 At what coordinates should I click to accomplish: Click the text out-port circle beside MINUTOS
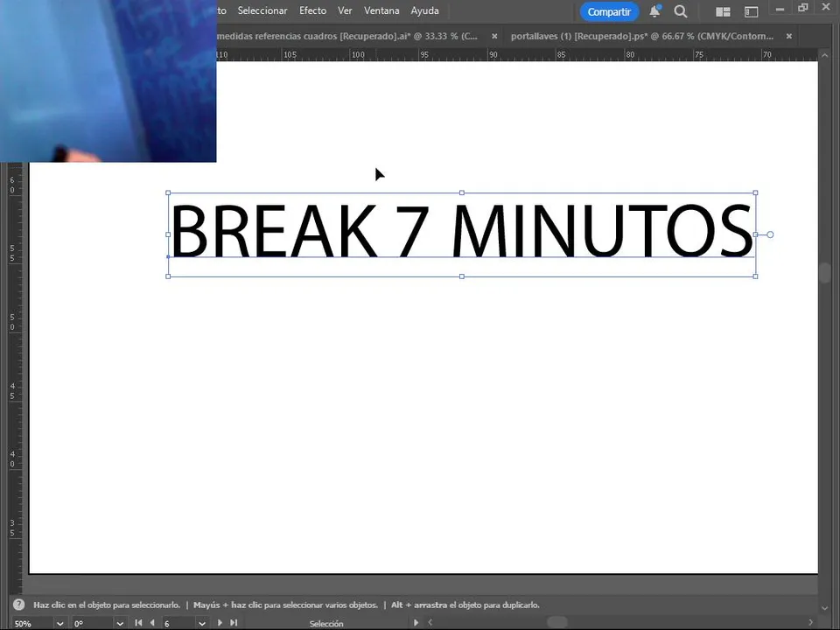tap(770, 234)
